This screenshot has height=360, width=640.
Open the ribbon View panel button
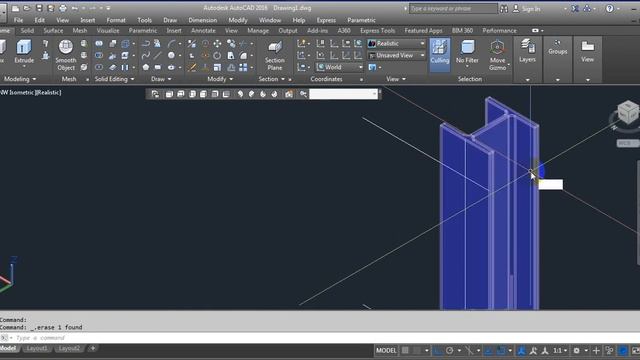click(587, 51)
